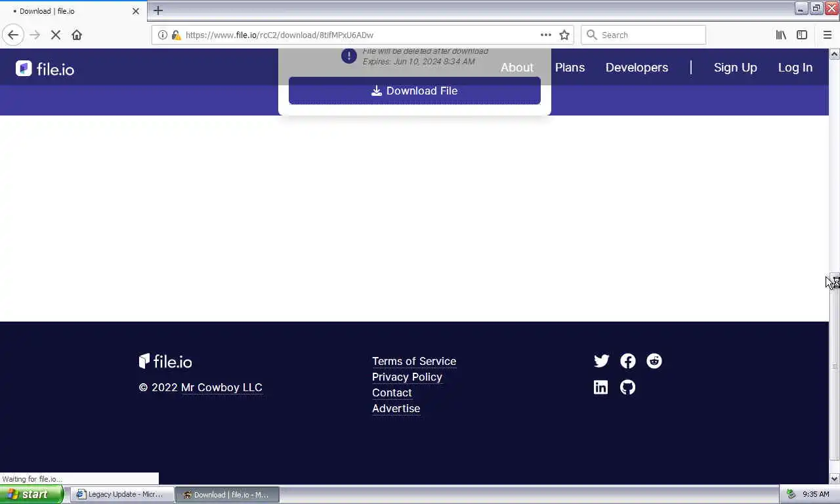Viewport: 840px width, 504px height.
Task: Switch to Legacy Update taskbar window
Action: pos(122,494)
